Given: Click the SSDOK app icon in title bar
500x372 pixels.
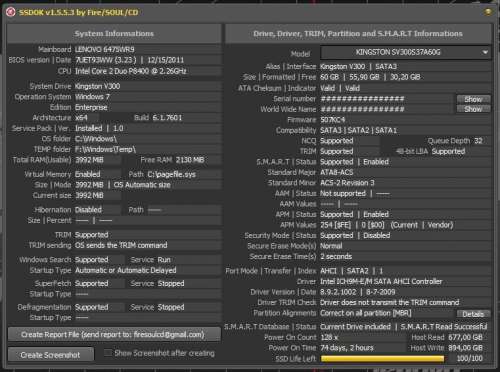Looking at the screenshot, I should [x=11, y=12].
